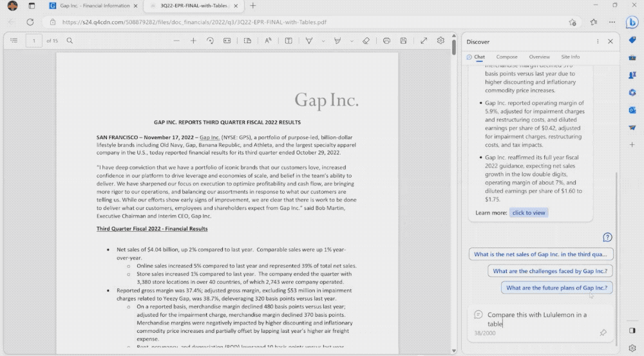The image size is (644, 356).
Task: Save the PDF file
Action: point(403,41)
